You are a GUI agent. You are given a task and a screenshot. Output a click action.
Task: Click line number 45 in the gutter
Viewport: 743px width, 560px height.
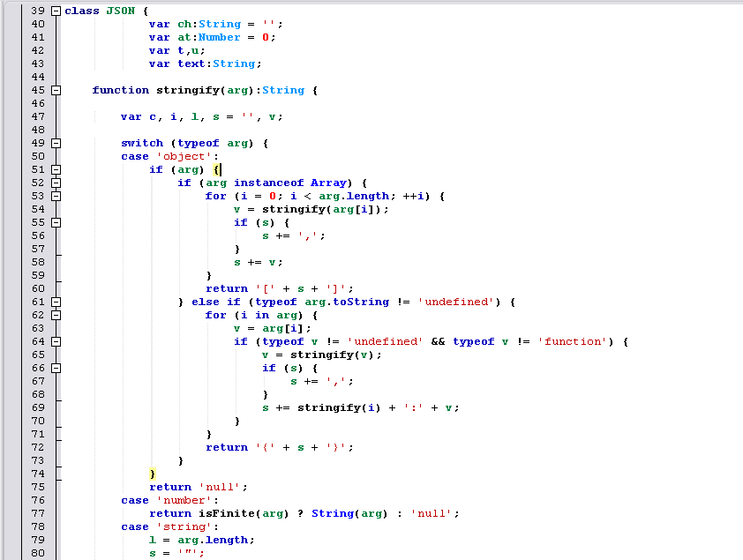(38, 91)
